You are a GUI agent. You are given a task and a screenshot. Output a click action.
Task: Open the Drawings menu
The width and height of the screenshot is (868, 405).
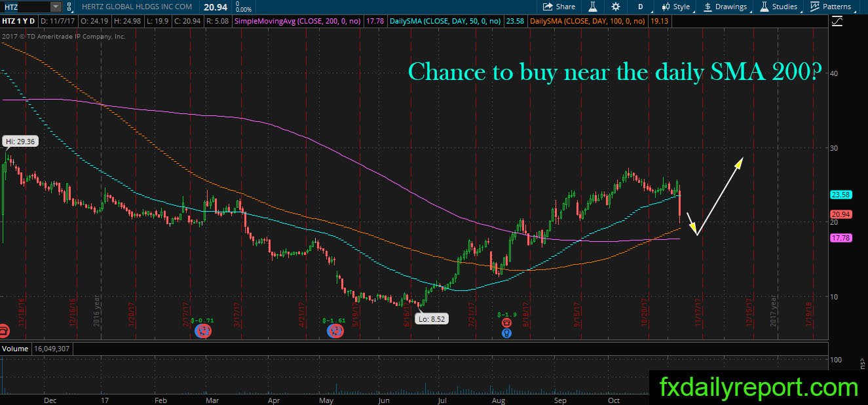(726, 7)
